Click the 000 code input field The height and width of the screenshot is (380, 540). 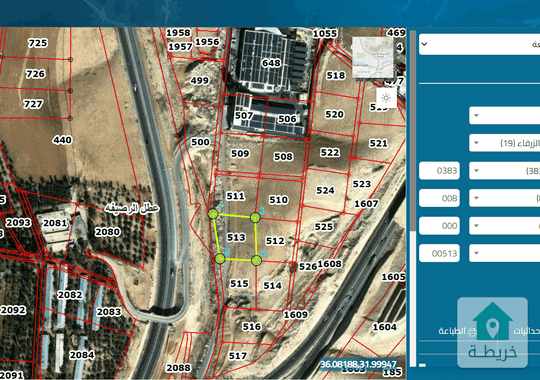click(x=439, y=226)
